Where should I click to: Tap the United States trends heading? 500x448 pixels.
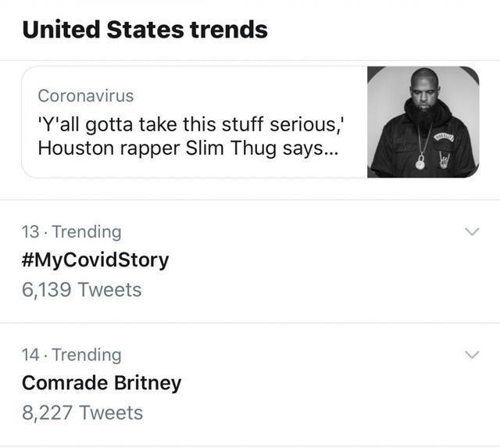tap(145, 30)
